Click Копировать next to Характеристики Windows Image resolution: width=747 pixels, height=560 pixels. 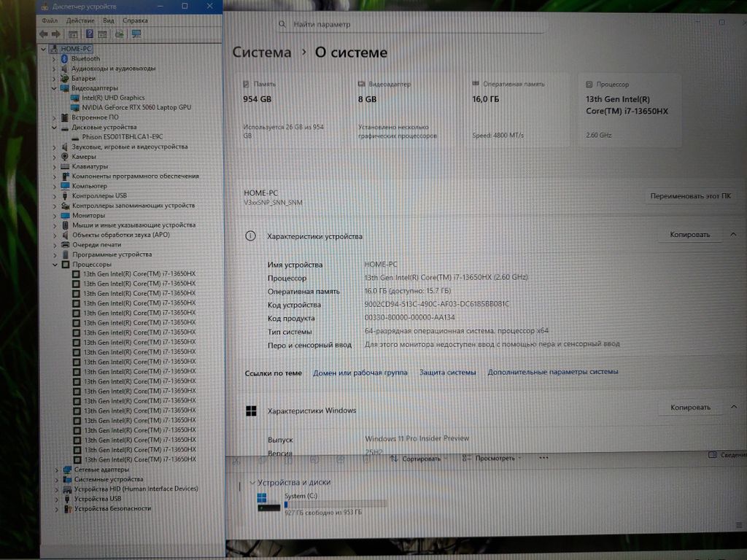(689, 408)
